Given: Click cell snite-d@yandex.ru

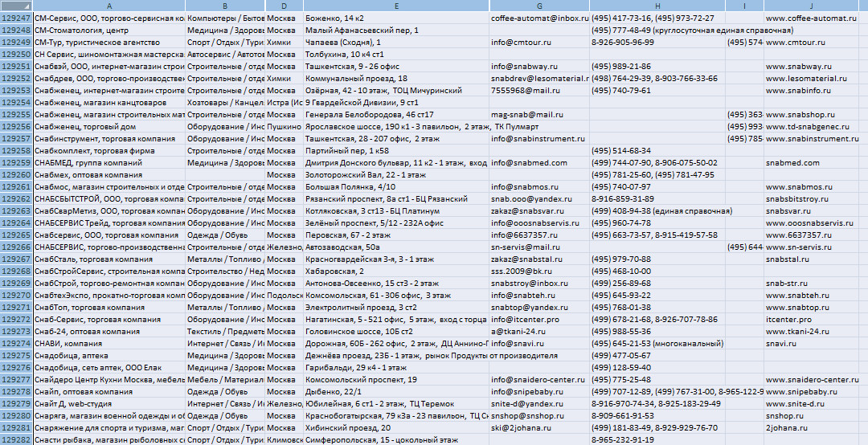Looking at the screenshot, I should 540,403.
